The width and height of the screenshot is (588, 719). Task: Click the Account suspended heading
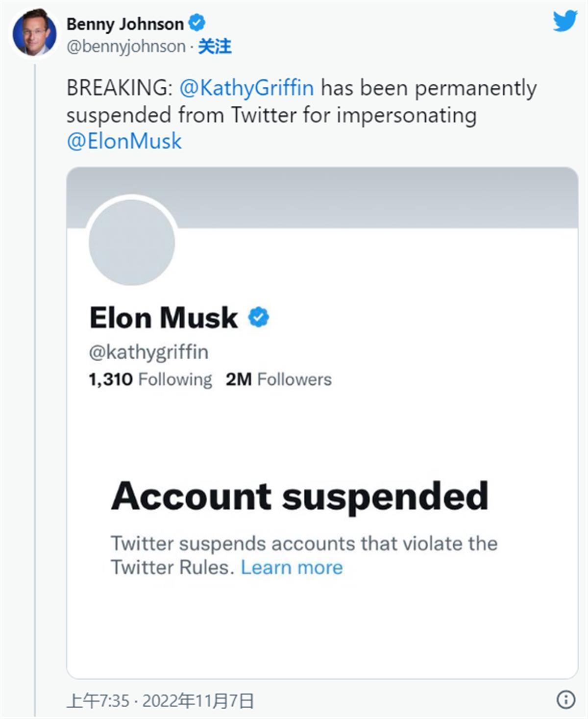coord(299,496)
